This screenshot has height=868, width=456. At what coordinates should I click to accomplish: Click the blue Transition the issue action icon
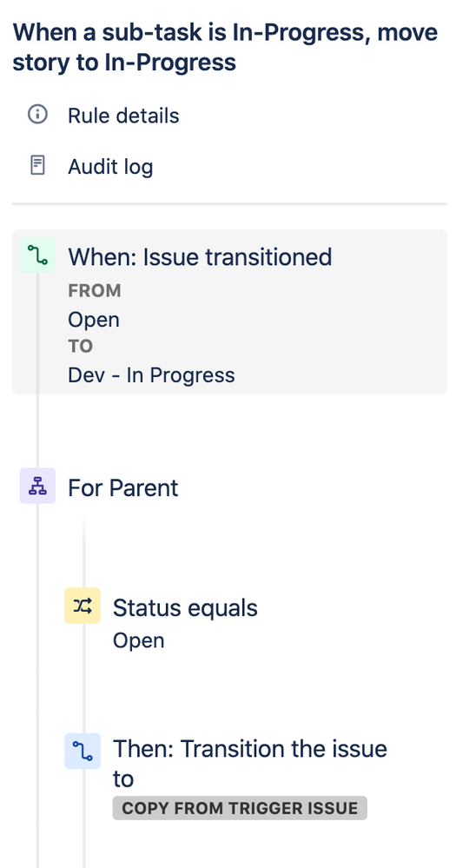(x=83, y=752)
